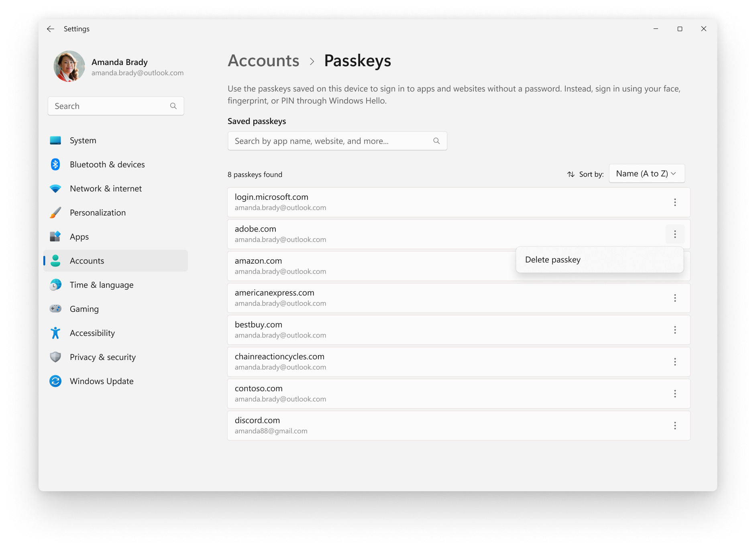The image size is (756, 549).
Task: Select Personalization label in sidebar
Action: point(98,213)
